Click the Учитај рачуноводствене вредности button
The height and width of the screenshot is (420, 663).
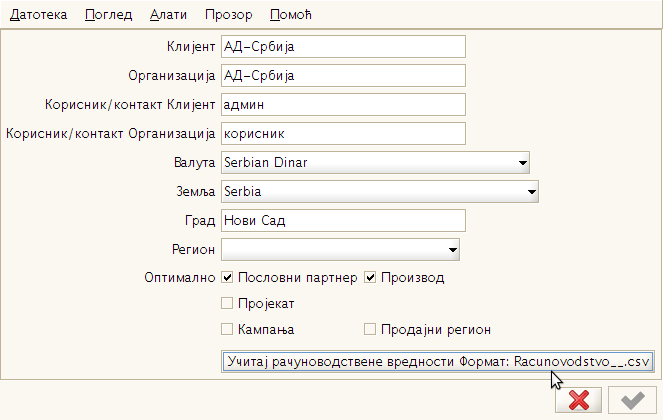438,361
